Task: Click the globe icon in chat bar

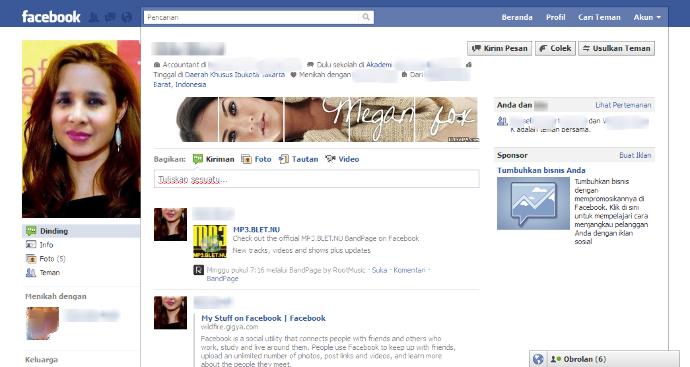Action: tap(538, 360)
